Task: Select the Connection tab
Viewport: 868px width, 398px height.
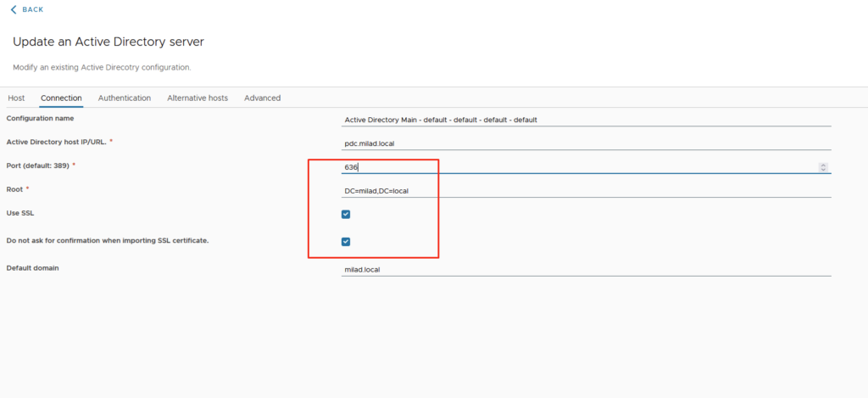Action: tap(61, 98)
